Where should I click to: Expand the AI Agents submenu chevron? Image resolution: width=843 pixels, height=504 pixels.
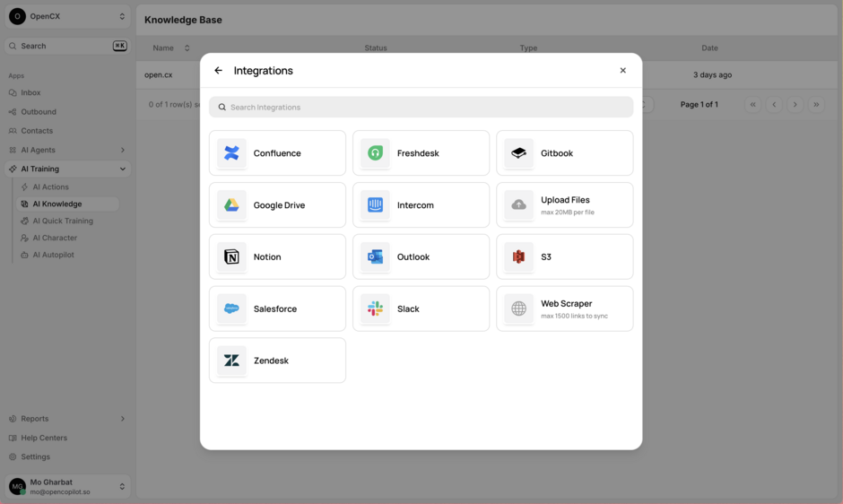click(123, 150)
